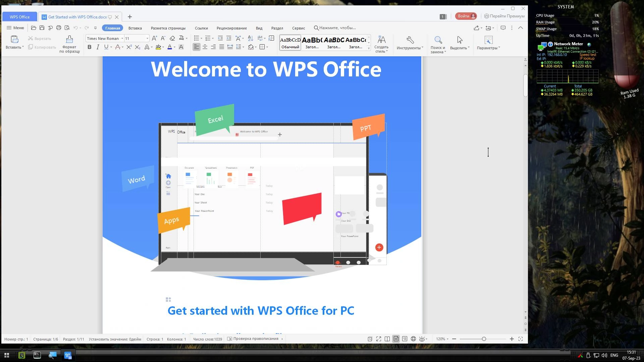Image resolution: width=644 pixels, height=362 pixels.
Task: Open a file with the Open folder icon
Action: tap(34, 28)
